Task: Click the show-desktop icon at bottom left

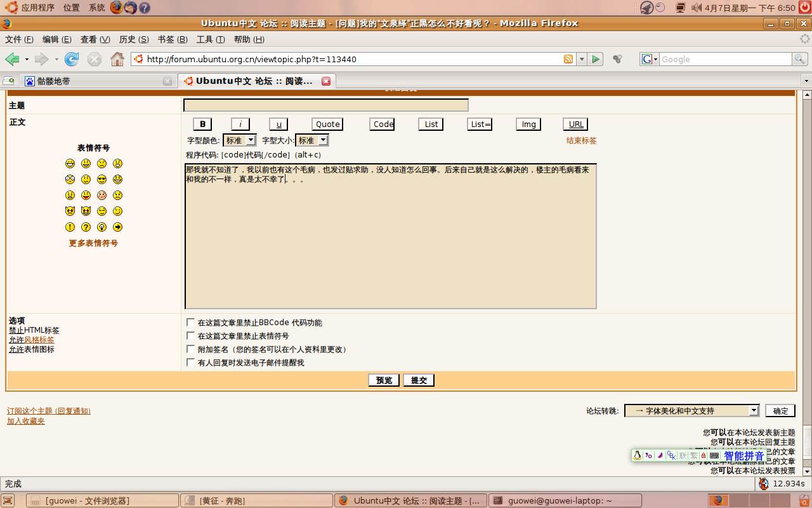Action: coord(8,500)
